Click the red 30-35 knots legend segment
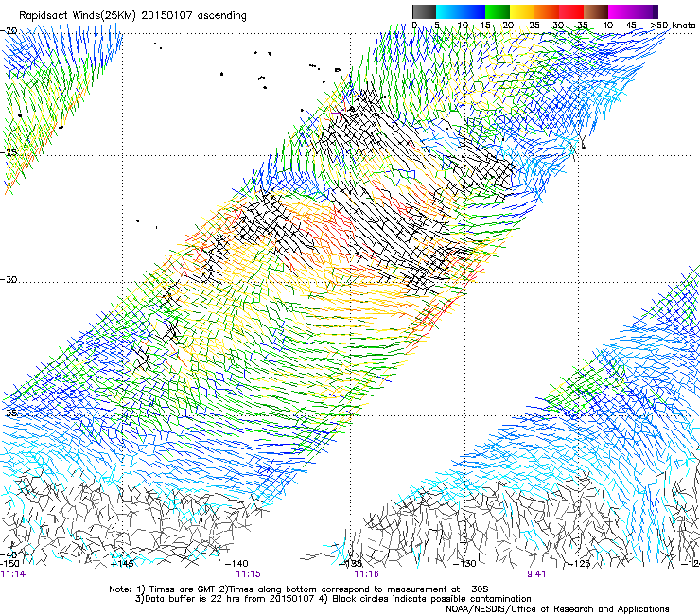This screenshot has width=700, height=615. click(571, 11)
